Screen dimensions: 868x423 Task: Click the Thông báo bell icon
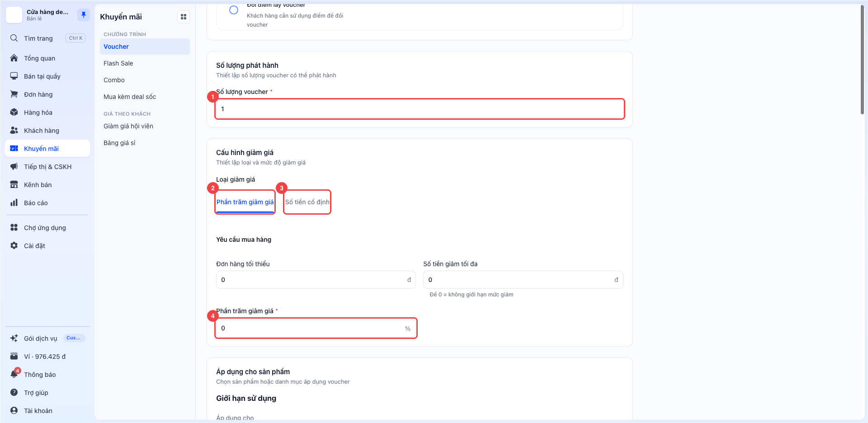[14, 374]
